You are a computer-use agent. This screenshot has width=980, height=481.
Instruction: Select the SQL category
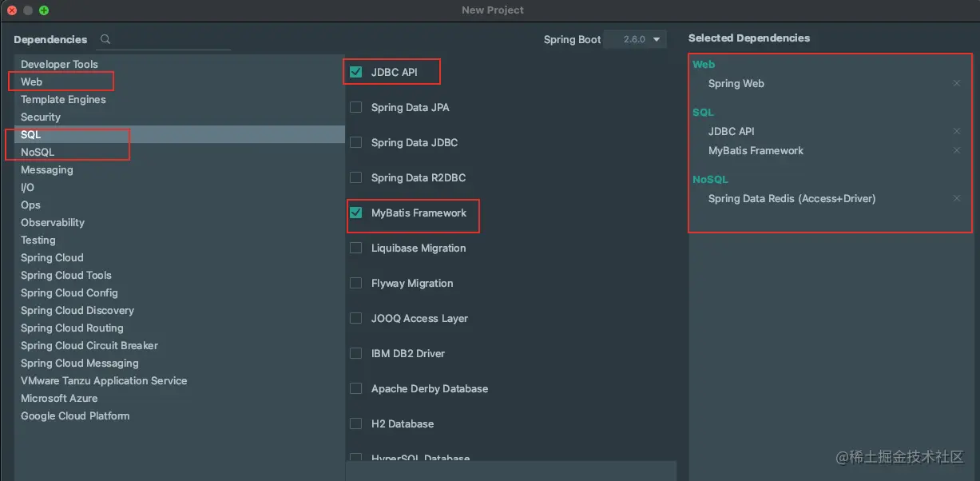(x=180, y=134)
